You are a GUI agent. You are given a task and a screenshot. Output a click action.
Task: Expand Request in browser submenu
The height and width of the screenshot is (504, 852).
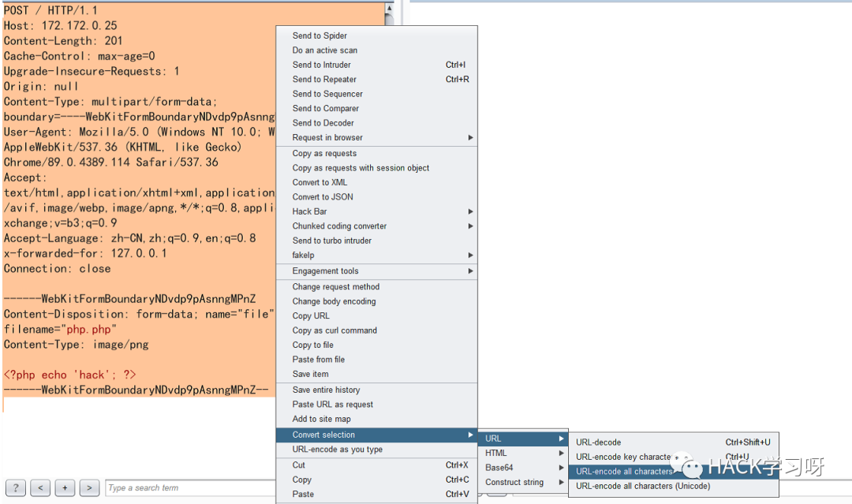coord(376,138)
